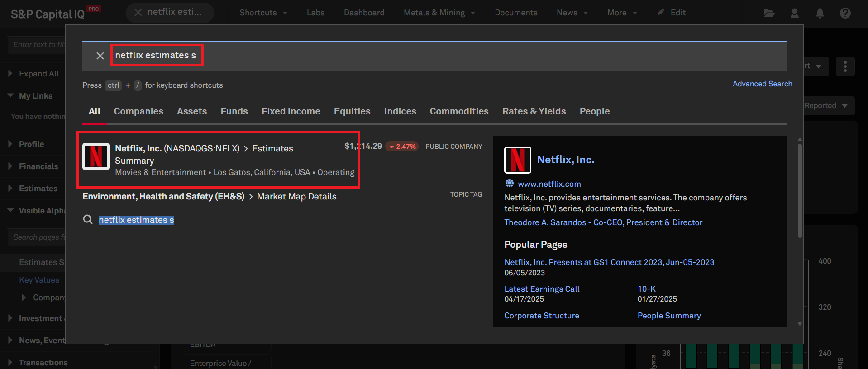Open the News dropdown in navigation
This screenshot has width=868, height=369.
[x=572, y=13]
